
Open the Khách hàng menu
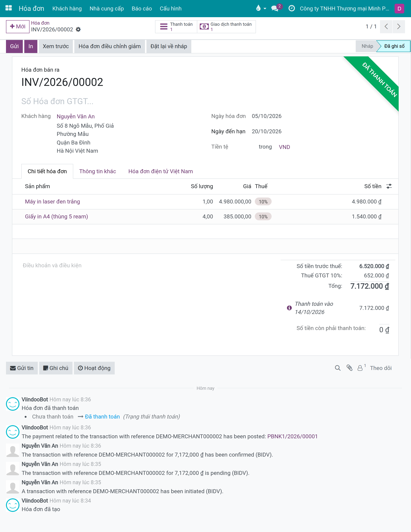click(x=67, y=9)
